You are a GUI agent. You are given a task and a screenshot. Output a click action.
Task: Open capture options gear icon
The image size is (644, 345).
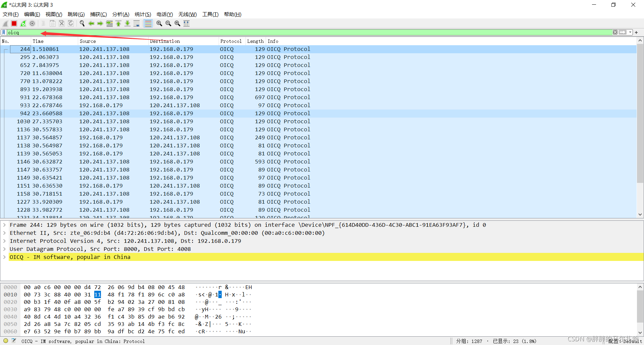click(32, 23)
